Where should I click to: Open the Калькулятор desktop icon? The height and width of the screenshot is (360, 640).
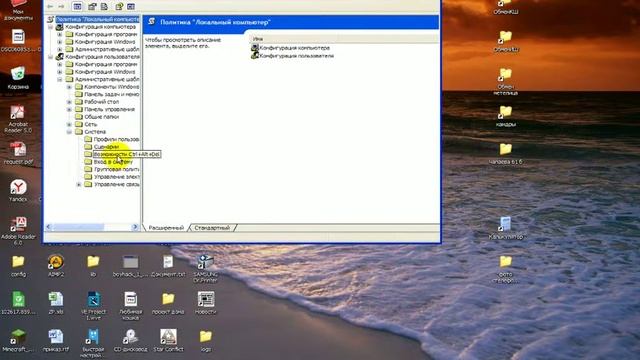point(505,228)
